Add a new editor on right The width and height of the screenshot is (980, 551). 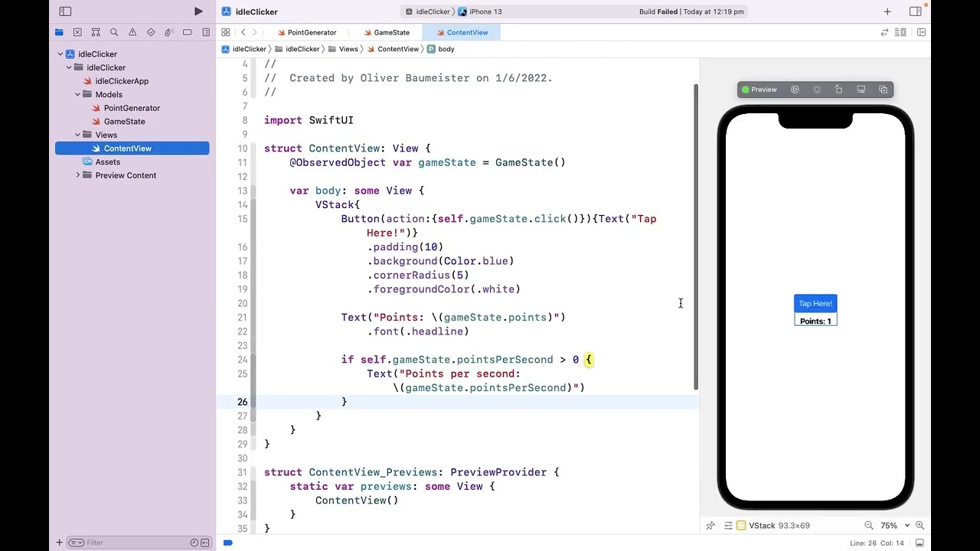[921, 32]
